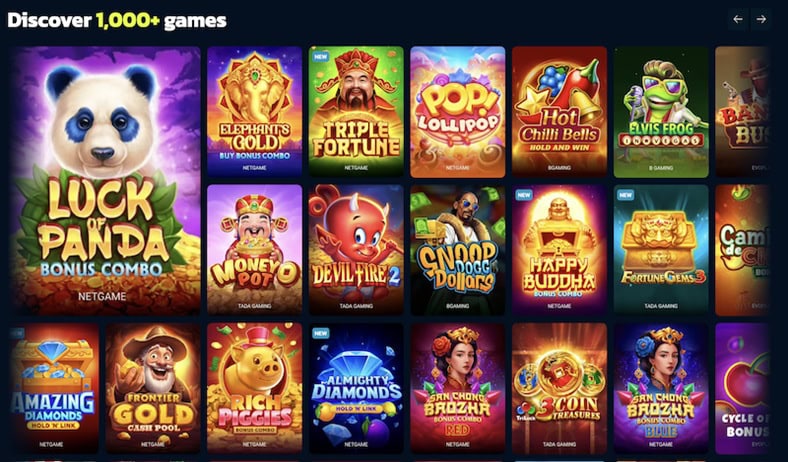Image resolution: width=788 pixels, height=462 pixels.
Task: Launch Elvis Frog in Vegas game
Action: pos(661,112)
